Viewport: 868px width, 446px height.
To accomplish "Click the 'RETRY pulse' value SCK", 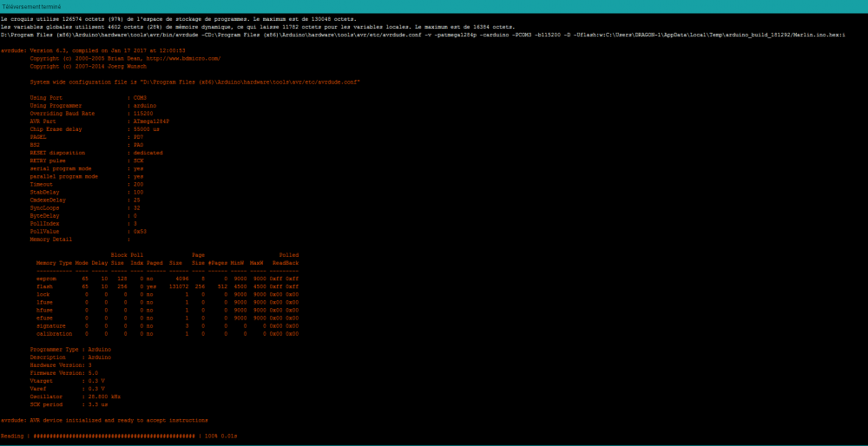I will click(x=138, y=161).
